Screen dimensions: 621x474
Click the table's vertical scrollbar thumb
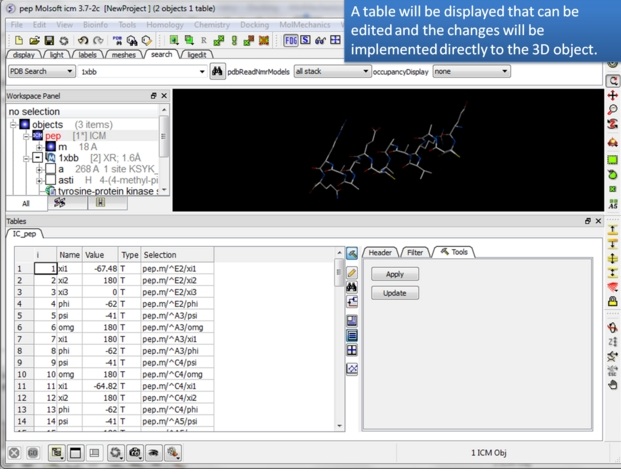click(x=339, y=272)
